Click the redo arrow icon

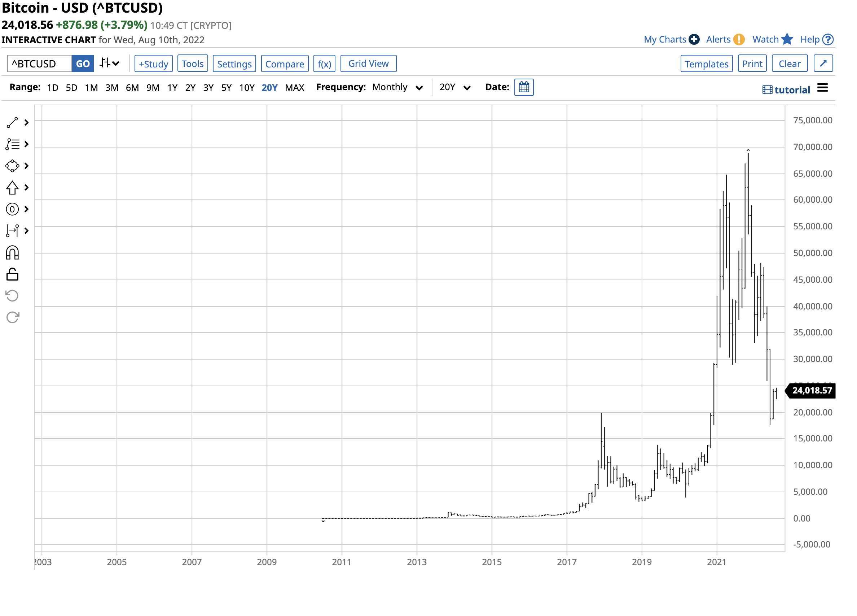point(13,318)
